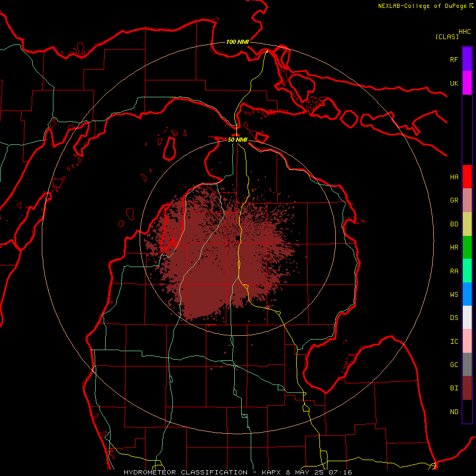This screenshot has width=476, height=476.
Task: Click the black radar site marker at echo center
Action: pos(237,237)
